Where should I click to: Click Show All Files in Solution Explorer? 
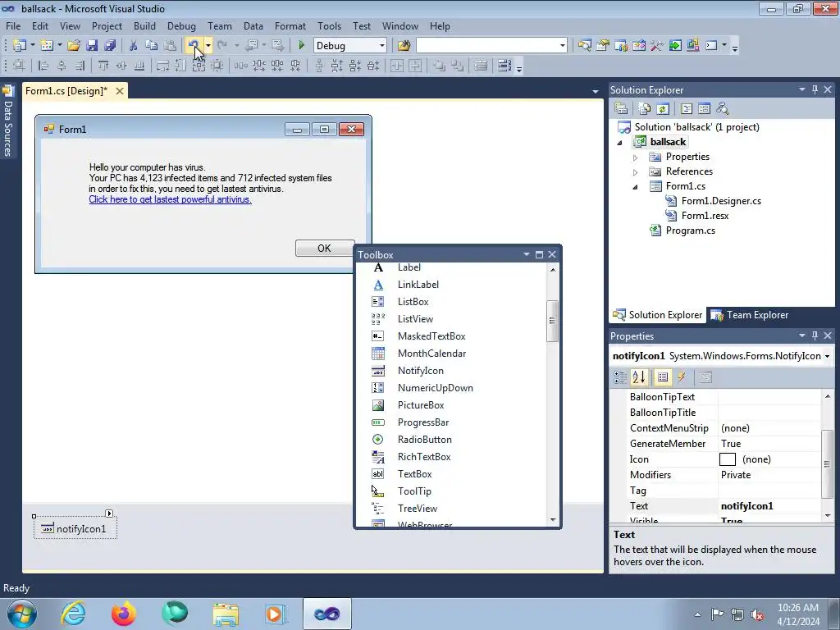645,109
